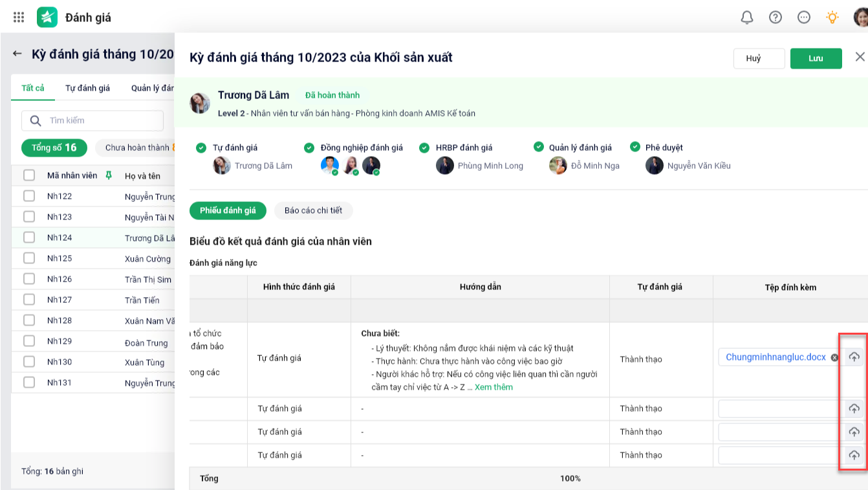
Task: Remove the Chungminhnangluc.docx attachment
Action: click(x=834, y=357)
